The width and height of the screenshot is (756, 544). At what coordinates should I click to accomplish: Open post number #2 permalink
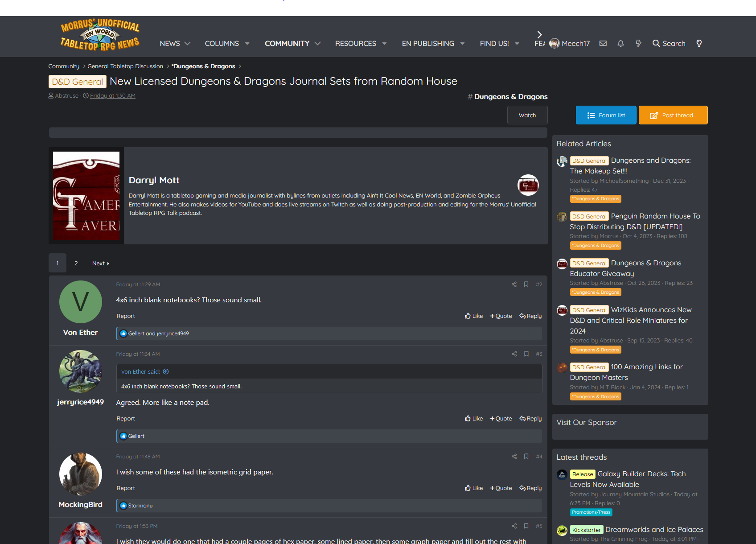(539, 284)
